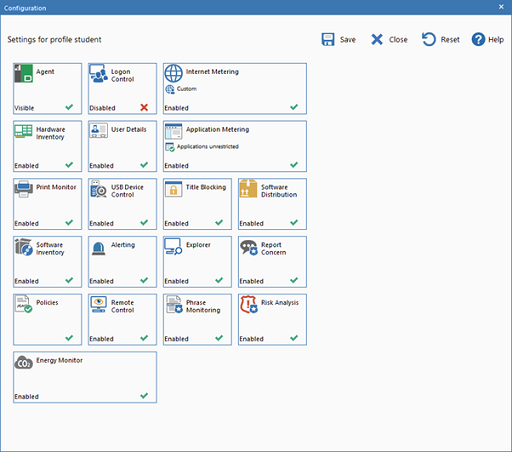The image size is (512, 452).
Task: Click Close in the toolbar
Action: click(x=389, y=39)
